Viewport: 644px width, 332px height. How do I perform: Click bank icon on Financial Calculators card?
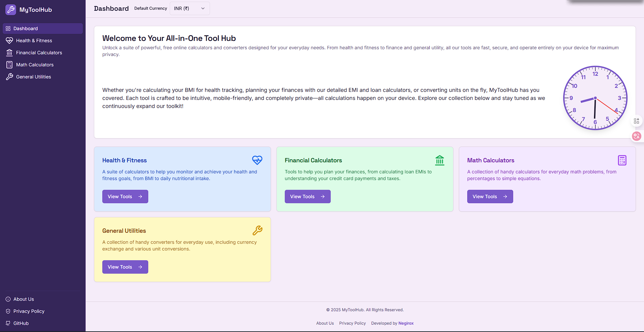pos(440,160)
